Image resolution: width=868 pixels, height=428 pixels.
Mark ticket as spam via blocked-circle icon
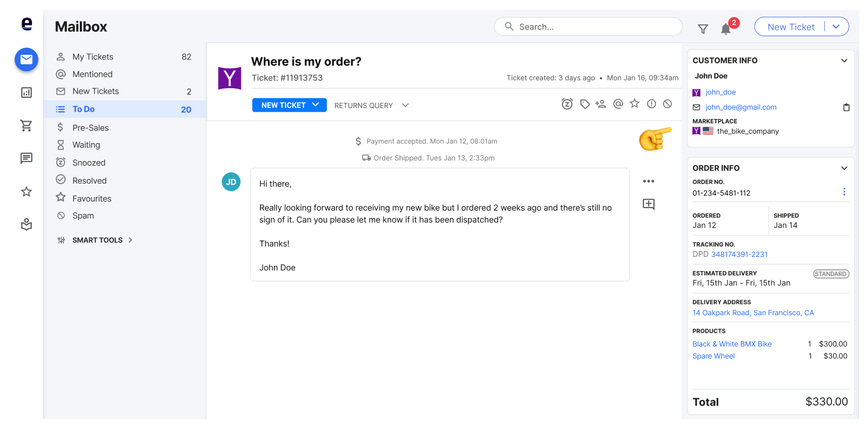667,104
